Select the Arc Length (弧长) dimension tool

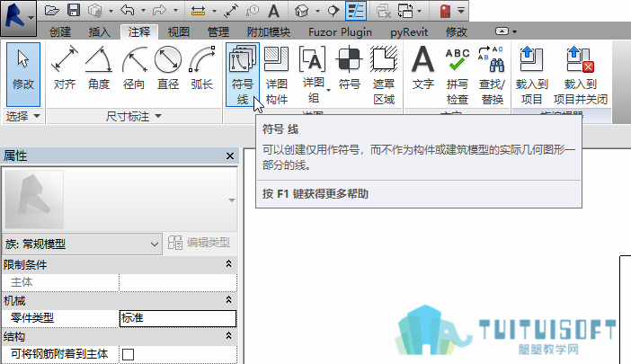click(201, 67)
